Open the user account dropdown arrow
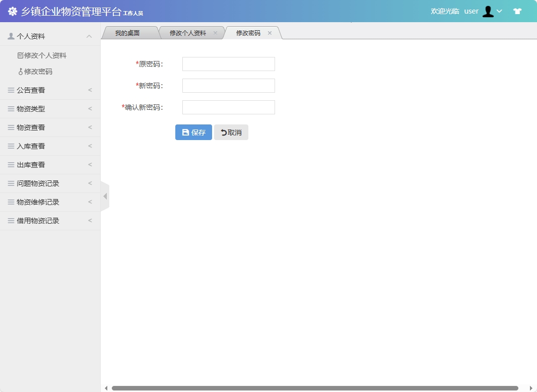This screenshot has height=392, width=537. pos(500,11)
